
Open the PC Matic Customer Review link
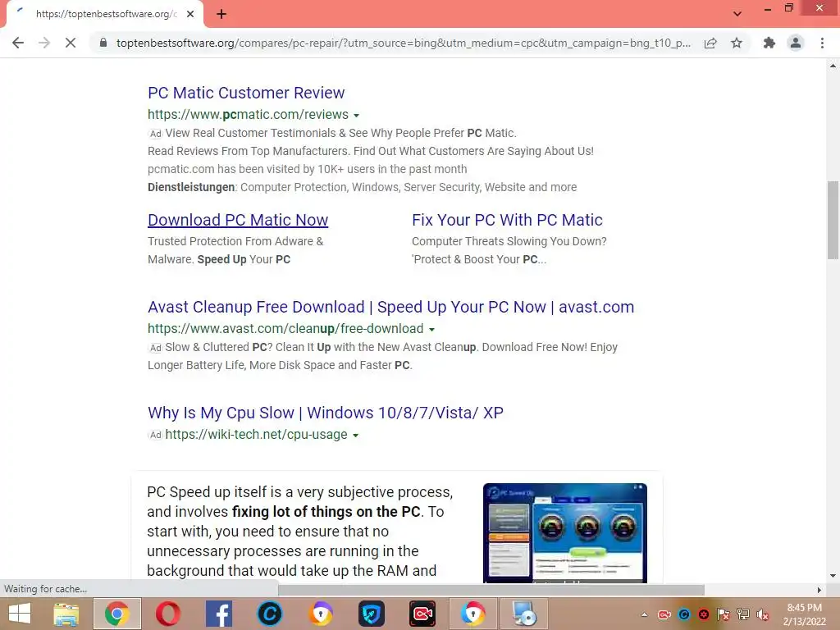point(246,93)
